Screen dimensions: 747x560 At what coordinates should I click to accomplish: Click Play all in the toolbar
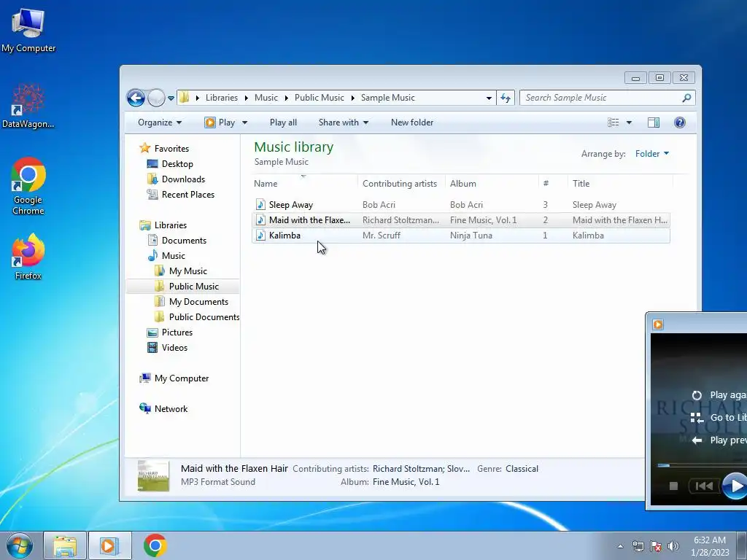point(283,122)
